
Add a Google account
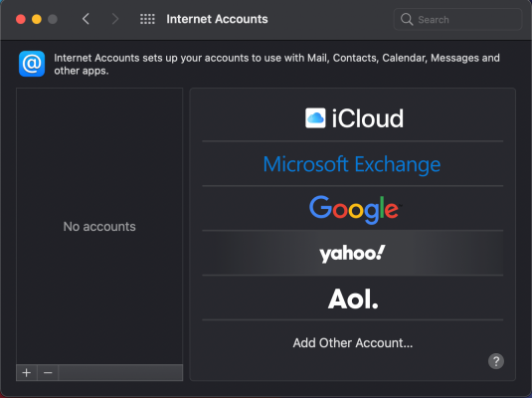(x=353, y=209)
